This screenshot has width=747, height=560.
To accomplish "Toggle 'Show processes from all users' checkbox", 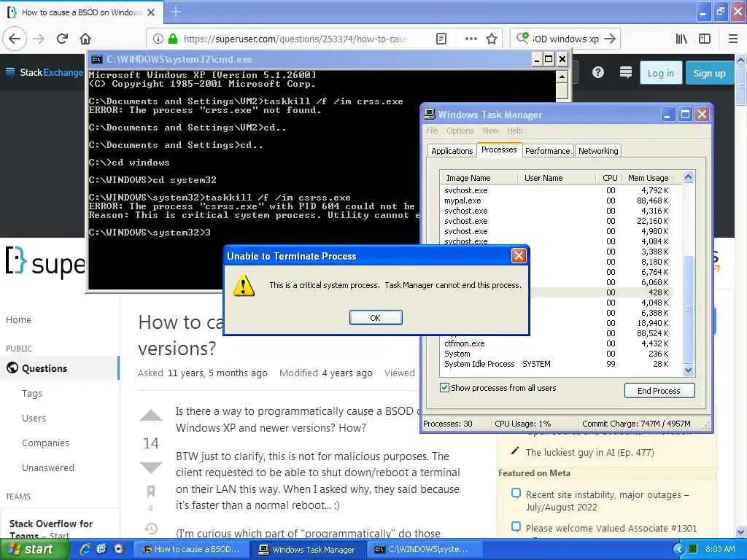I will 444,388.
